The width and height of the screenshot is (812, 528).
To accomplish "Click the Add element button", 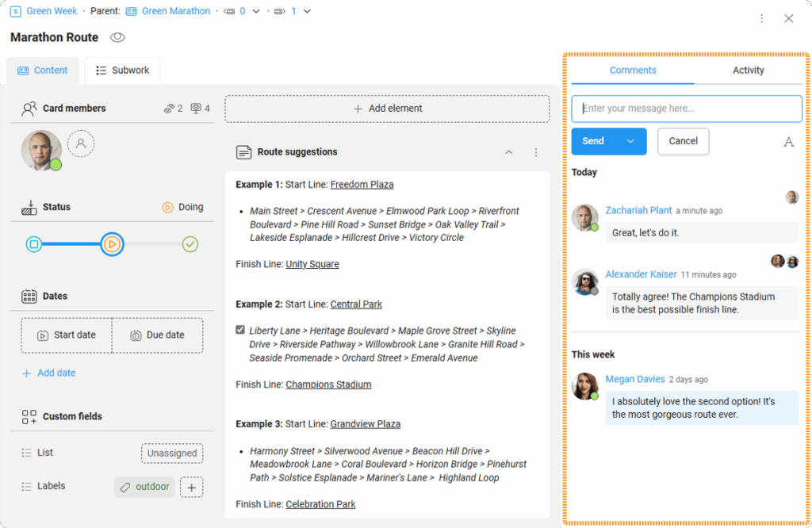I will (x=387, y=109).
